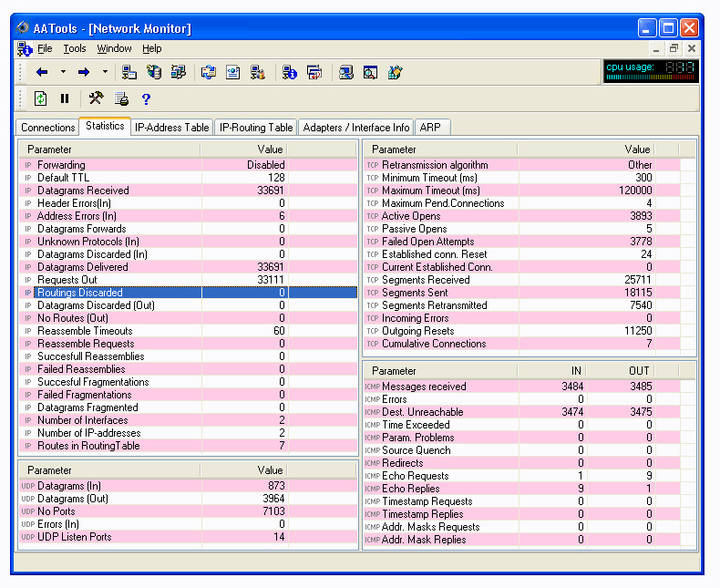Open the Back arrow history dropdown
Image resolution: width=720 pixels, height=588 pixels.
pyautogui.click(x=63, y=72)
